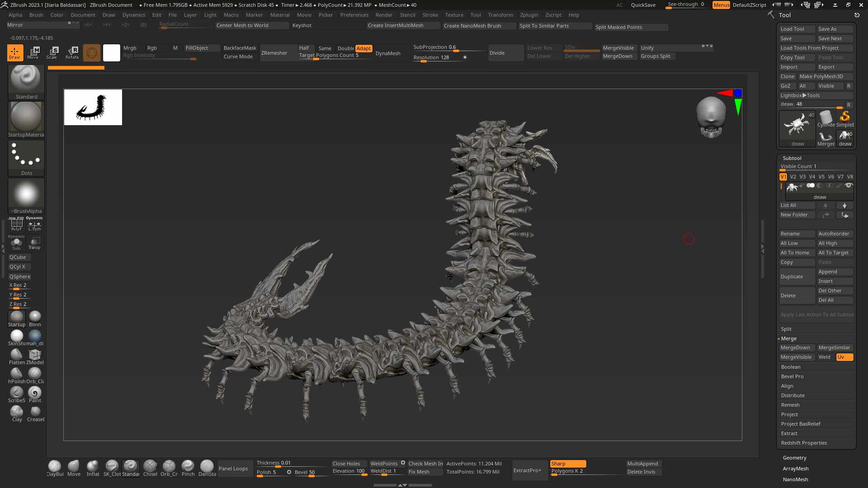This screenshot has width=868, height=488.
Task: Choose the ClayBuildup brush icon
Action: coord(55,468)
